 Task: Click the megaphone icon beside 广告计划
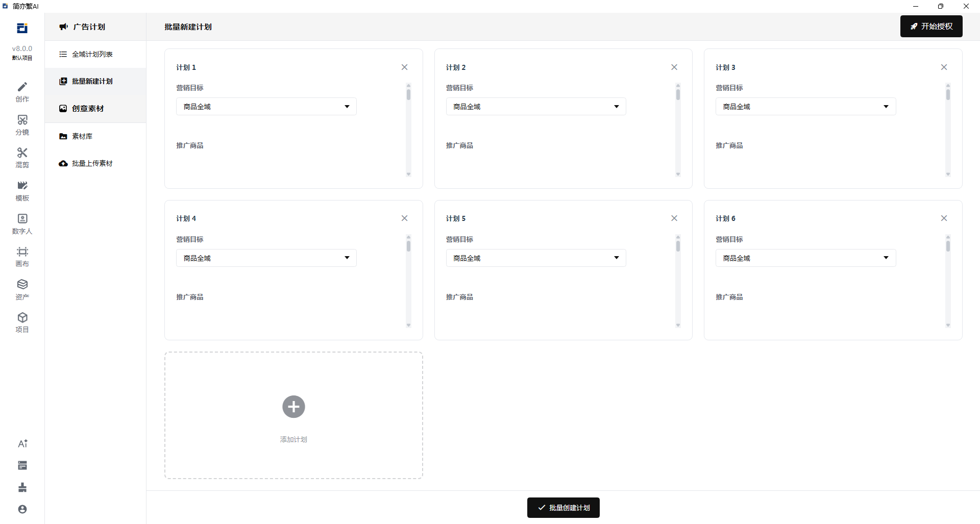[x=63, y=27]
